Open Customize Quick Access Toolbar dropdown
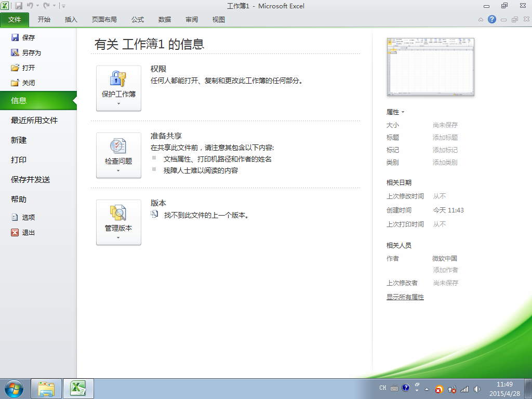 pyautogui.click(x=63, y=6)
